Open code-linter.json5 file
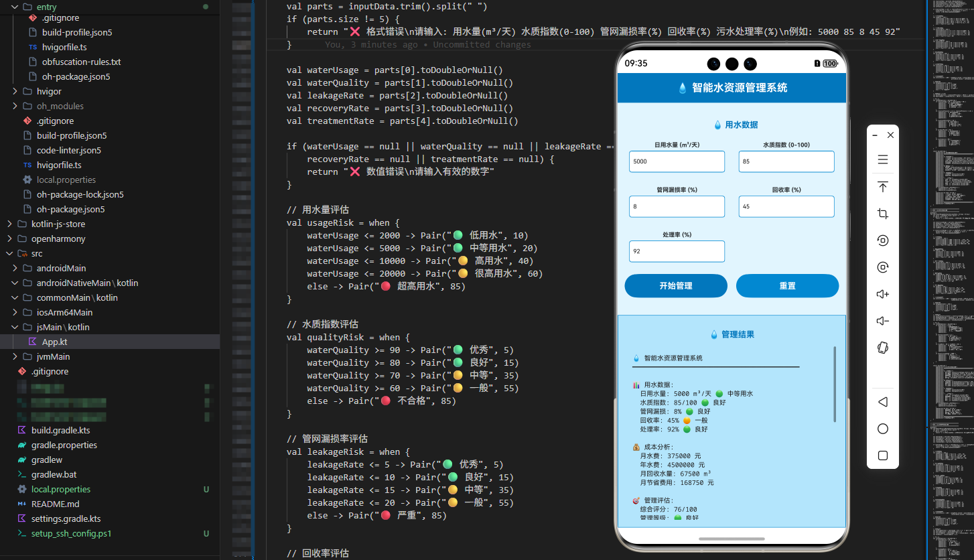Viewport: 974px width, 560px height. click(x=68, y=150)
